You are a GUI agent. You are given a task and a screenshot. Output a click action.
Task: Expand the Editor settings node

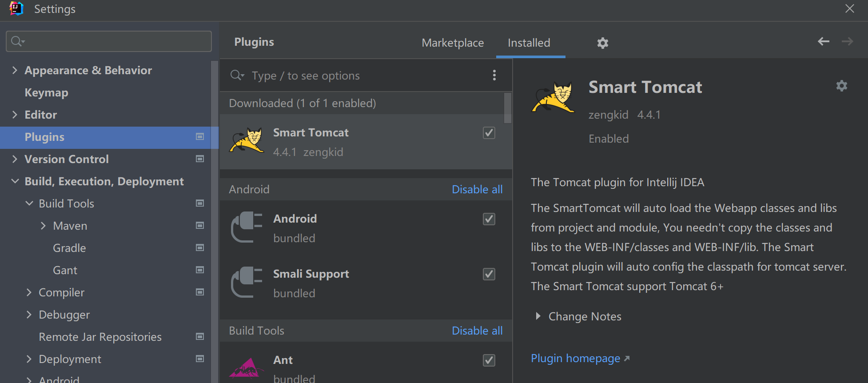coord(15,115)
